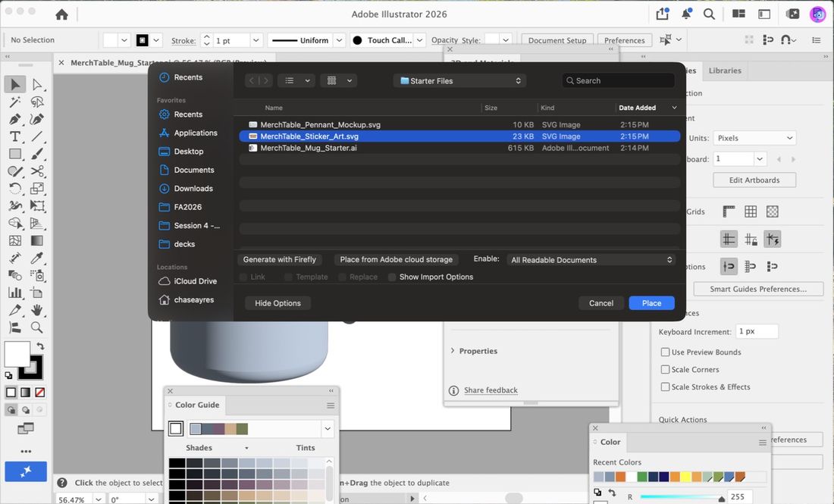834x504 pixels.
Task: Open Starter Files folder dropdown
Action: click(460, 81)
